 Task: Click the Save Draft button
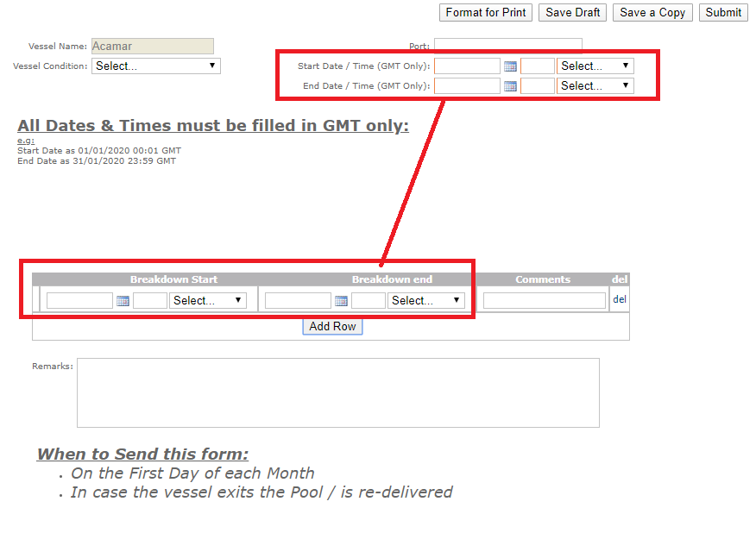pos(572,12)
